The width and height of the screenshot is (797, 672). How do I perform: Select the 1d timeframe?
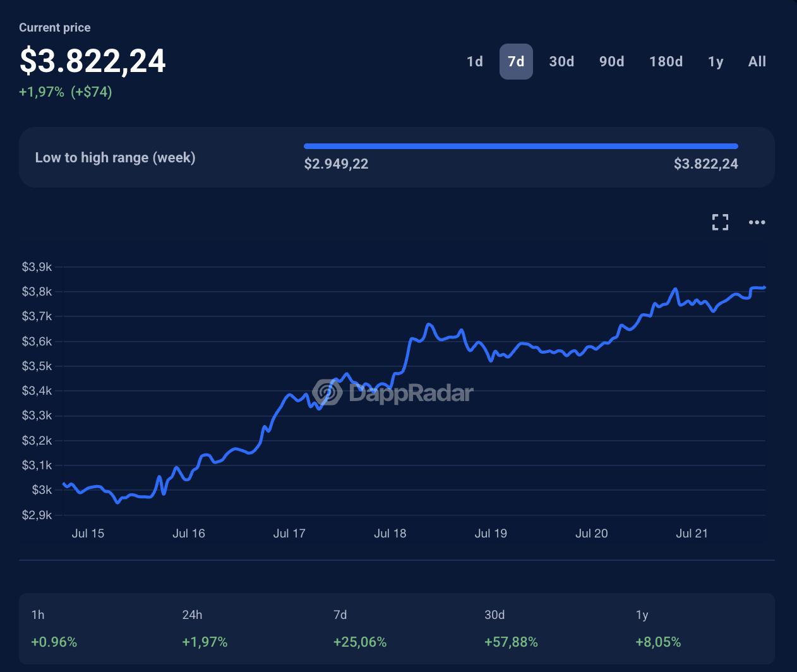(475, 61)
